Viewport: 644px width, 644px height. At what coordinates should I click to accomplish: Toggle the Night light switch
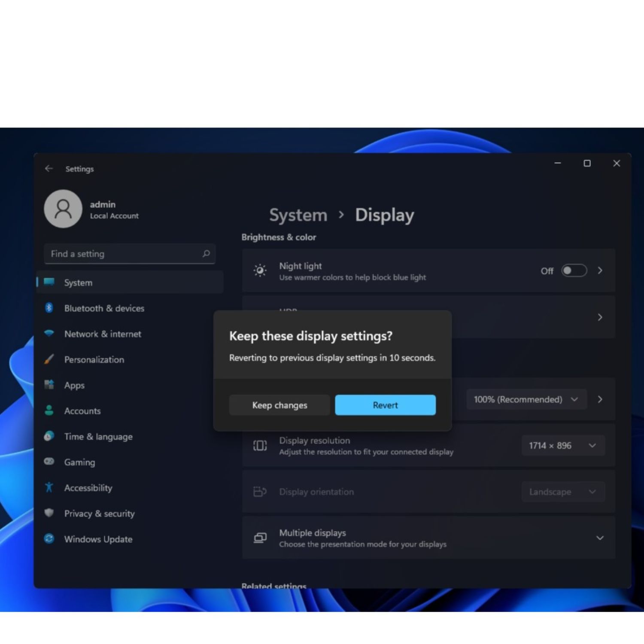[574, 271]
